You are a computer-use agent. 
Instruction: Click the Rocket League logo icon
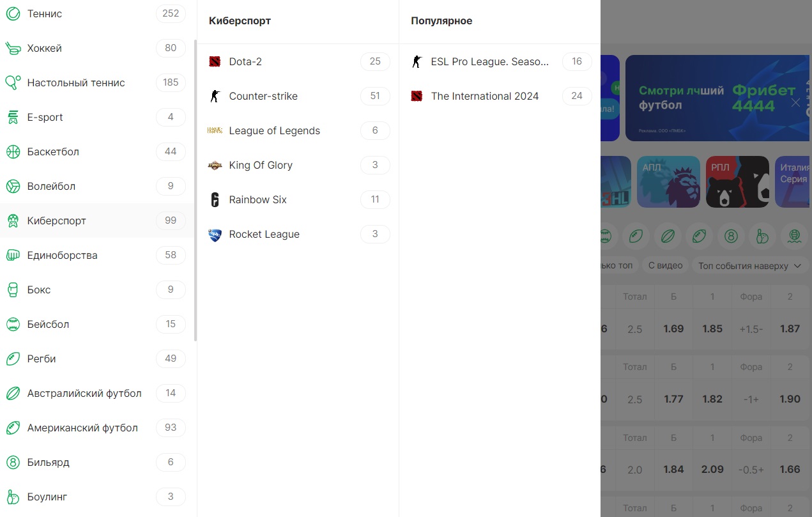(x=215, y=234)
